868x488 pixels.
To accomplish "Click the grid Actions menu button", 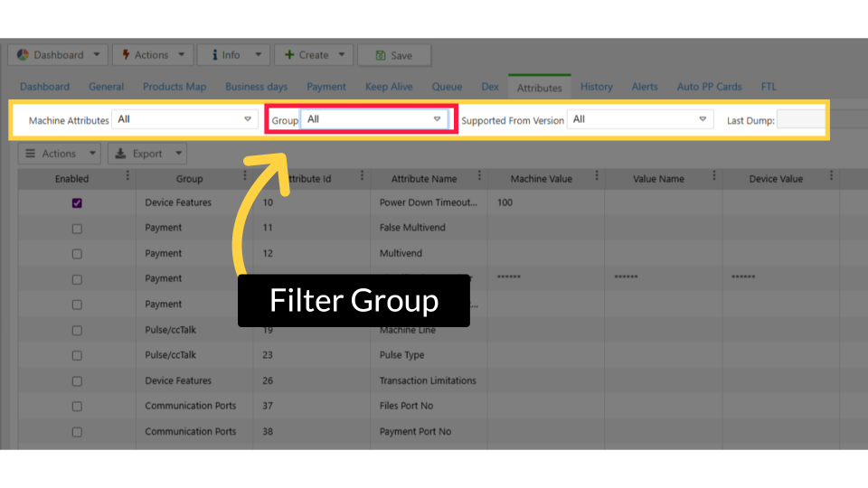I will coord(59,154).
